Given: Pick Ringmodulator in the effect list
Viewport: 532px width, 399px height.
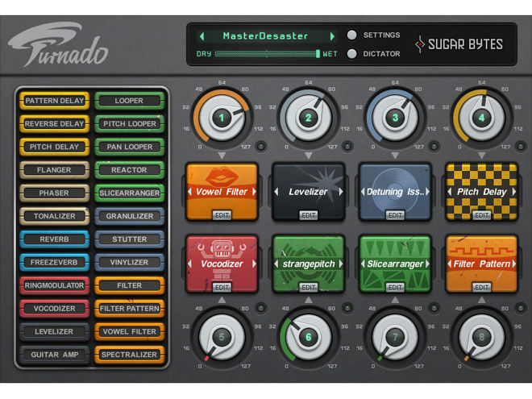Looking at the screenshot, I should click(54, 285).
